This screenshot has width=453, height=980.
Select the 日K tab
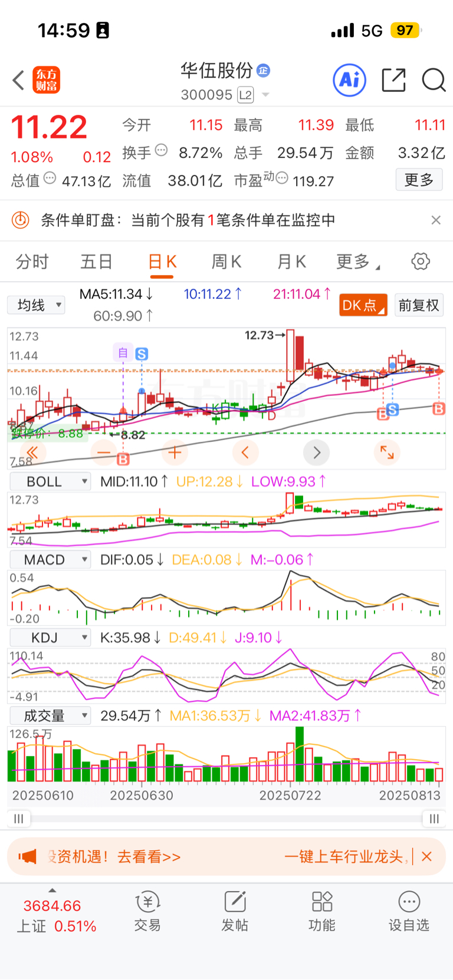(x=162, y=262)
